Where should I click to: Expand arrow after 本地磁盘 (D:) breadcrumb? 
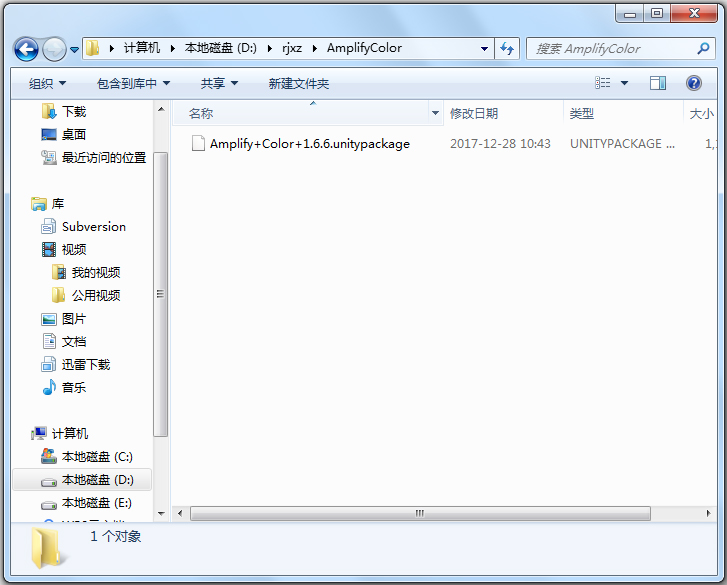[269, 48]
